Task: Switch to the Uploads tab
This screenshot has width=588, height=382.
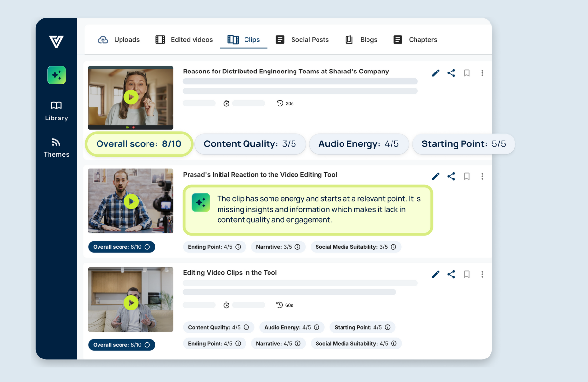Action: pos(119,40)
